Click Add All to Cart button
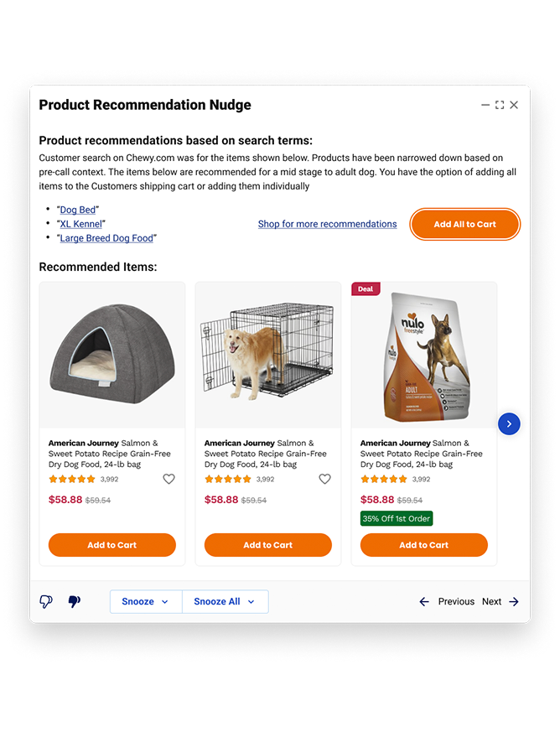The image size is (560, 732). point(464,224)
